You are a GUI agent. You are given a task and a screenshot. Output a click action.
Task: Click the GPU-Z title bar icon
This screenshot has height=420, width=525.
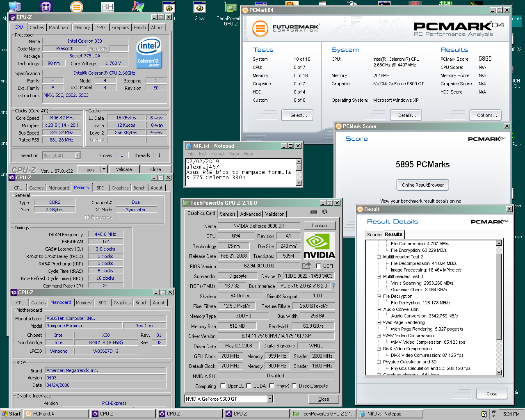pyautogui.click(x=186, y=203)
